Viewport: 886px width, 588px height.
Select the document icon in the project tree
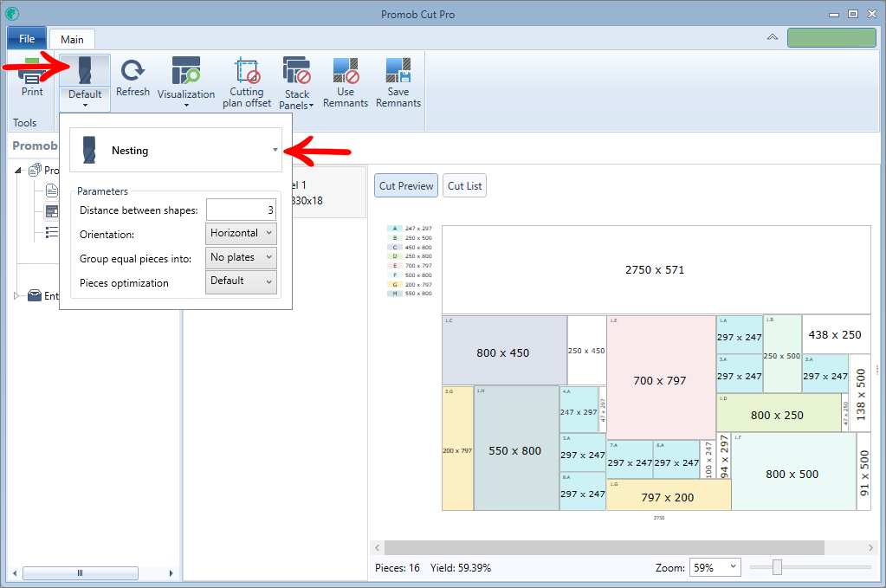[x=51, y=190]
